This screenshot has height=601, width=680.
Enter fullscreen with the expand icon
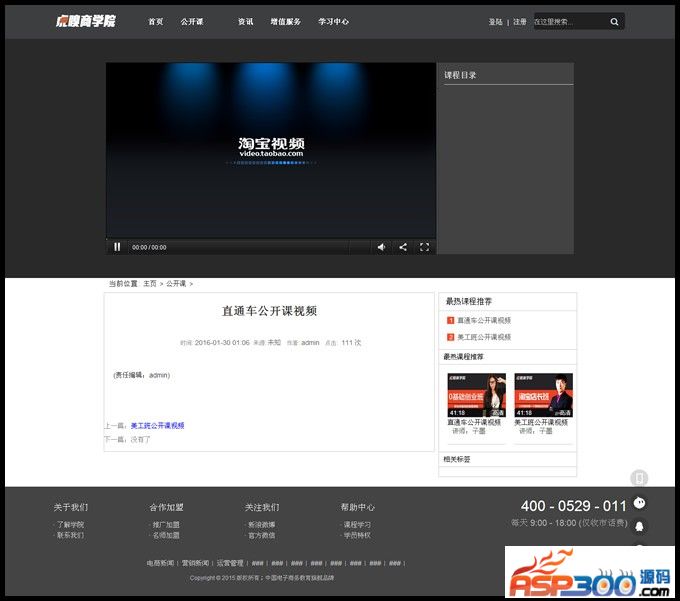coord(424,247)
